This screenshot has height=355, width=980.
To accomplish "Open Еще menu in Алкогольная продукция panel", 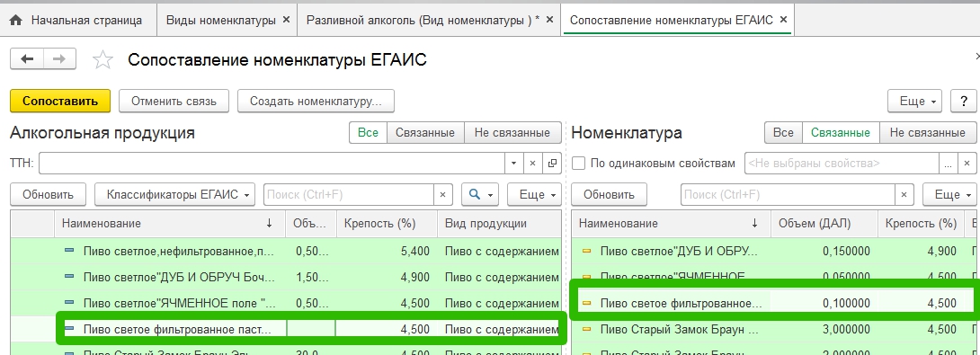I will pos(534,194).
